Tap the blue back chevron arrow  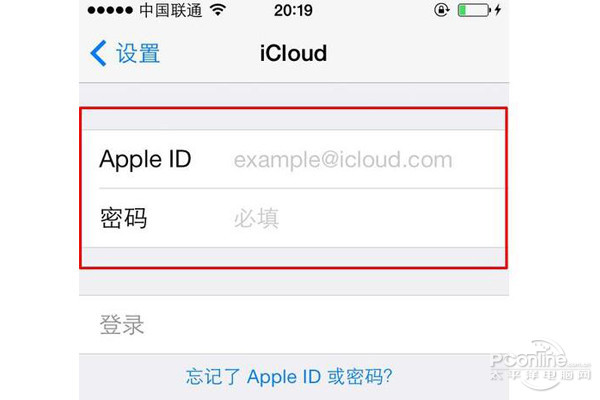[98, 53]
